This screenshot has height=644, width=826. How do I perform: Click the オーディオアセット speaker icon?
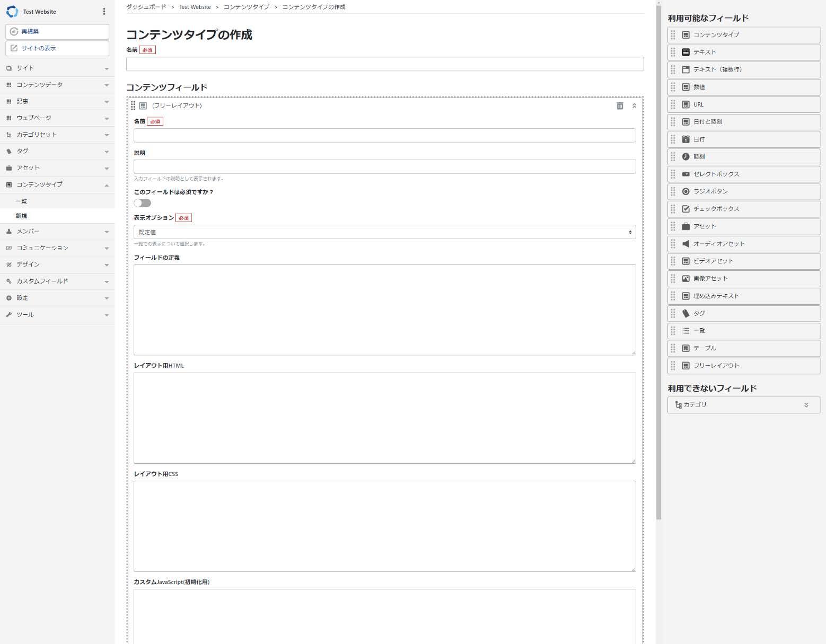pyautogui.click(x=686, y=244)
